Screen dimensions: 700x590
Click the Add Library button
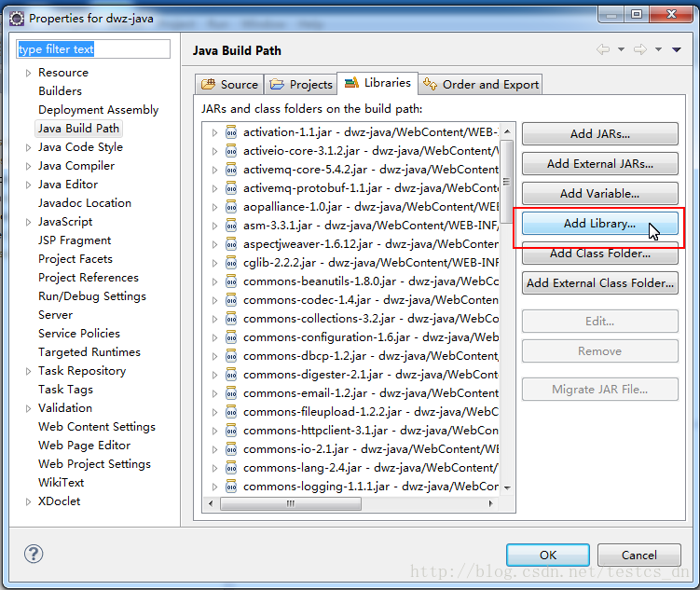pyautogui.click(x=599, y=224)
